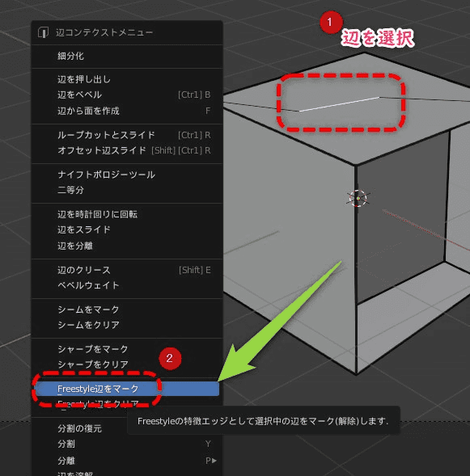Choose 細分化 from the context menu
Viewport: 470px width, 476px height.
127,56
